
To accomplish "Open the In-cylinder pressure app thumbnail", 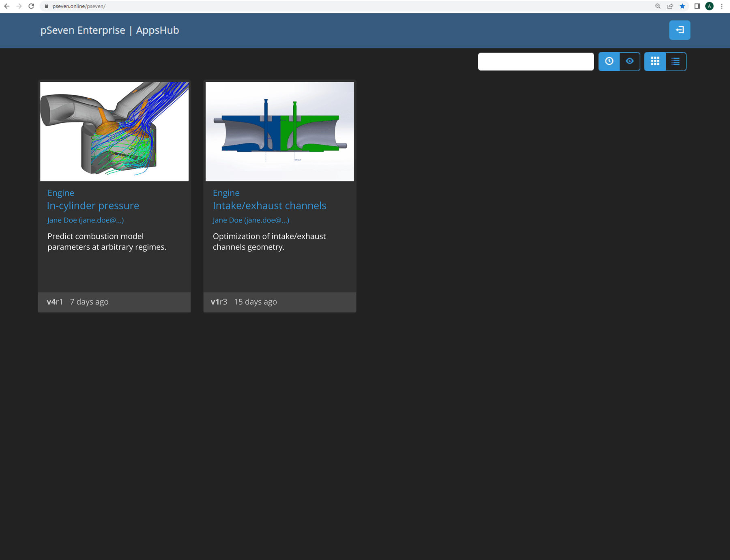I will (114, 131).
